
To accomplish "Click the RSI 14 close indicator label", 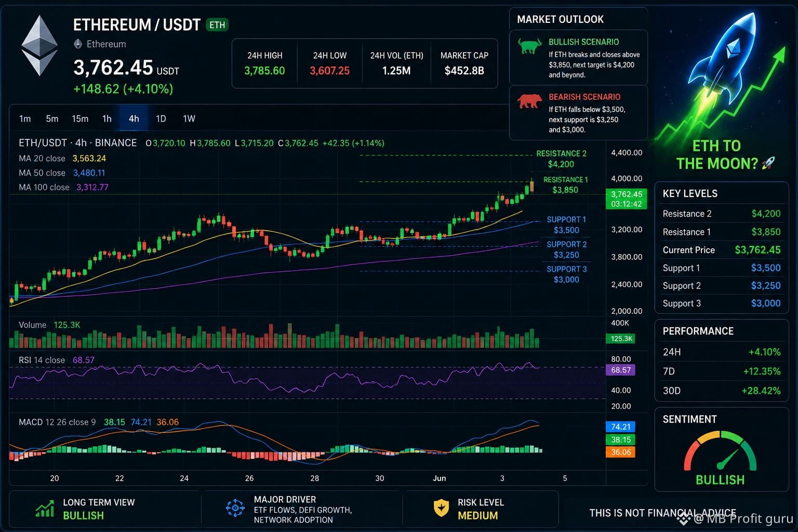I will coord(42,360).
